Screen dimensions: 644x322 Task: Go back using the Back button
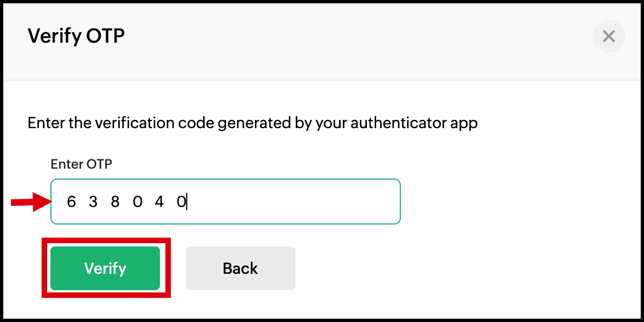pos(240,268)
